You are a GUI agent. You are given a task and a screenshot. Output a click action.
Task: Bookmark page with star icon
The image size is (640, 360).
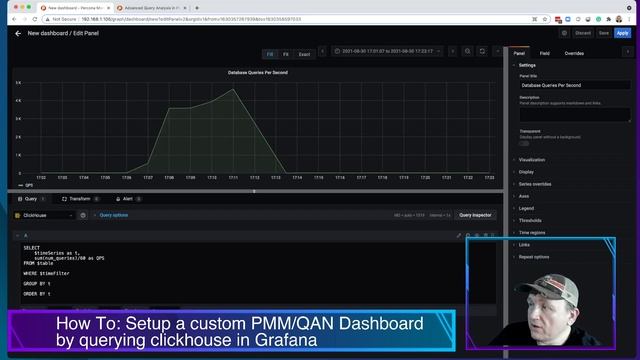544,19
